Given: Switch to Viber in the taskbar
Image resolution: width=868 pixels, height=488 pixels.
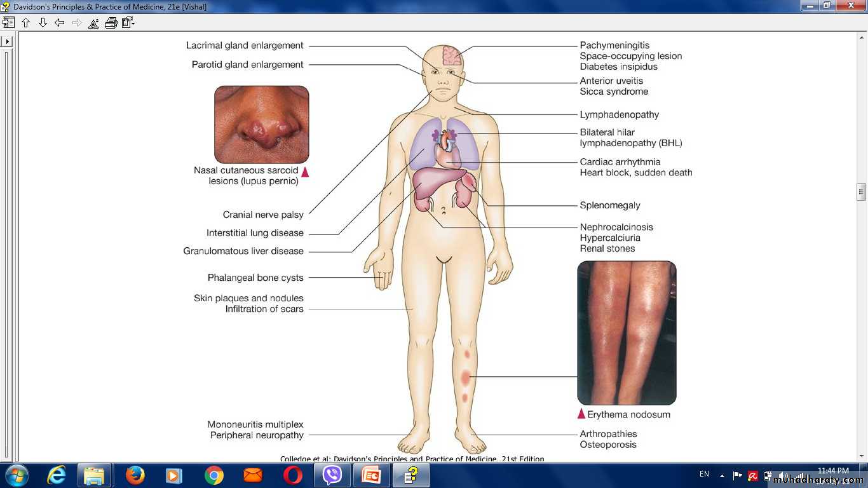Looking at the screenshot, I should (332, 475).
